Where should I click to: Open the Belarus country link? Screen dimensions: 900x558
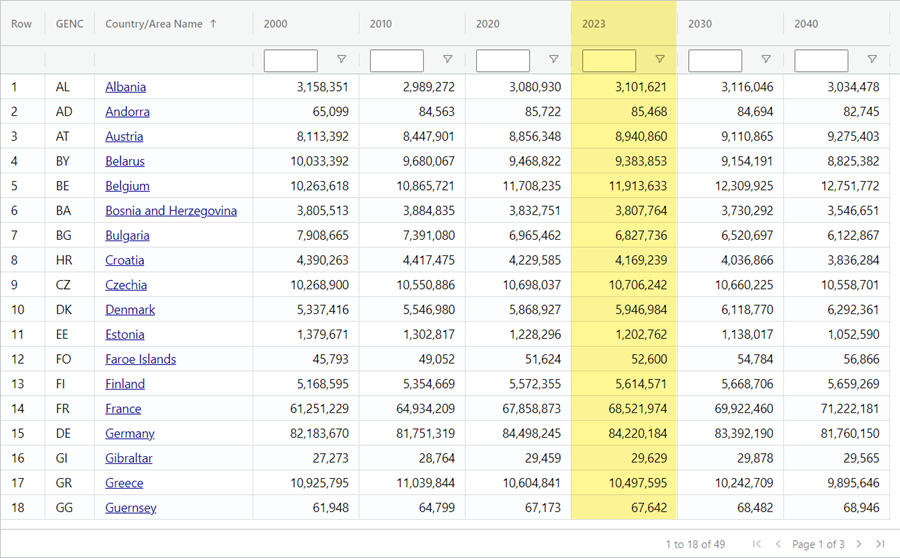click(125, 161)
